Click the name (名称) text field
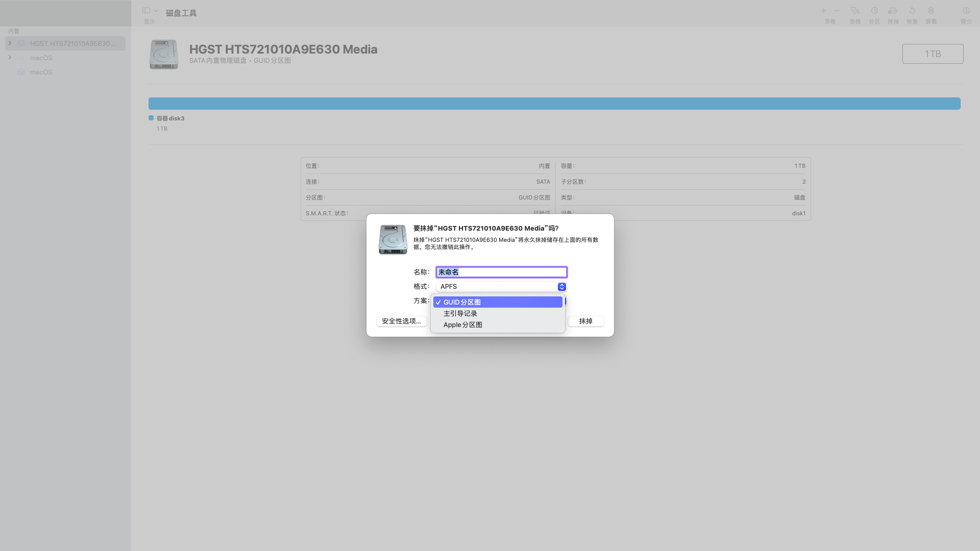 point(501,272)
